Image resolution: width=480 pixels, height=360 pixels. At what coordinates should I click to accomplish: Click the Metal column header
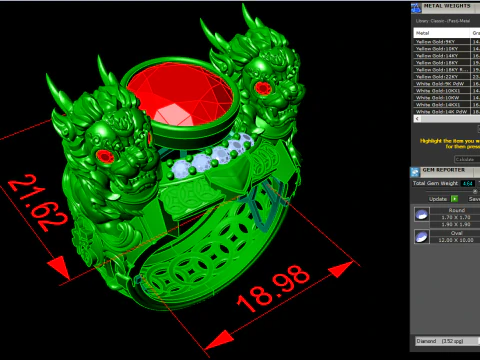click(442, 33)
